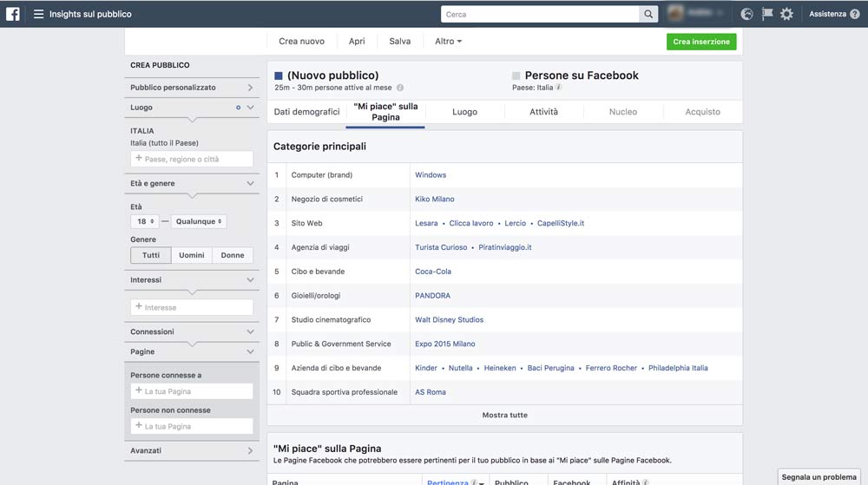Click Mostra tutte button
Image resolution: width=868 pixels, height=485 pixels.
pyautogui.click(x=505, y=415)
